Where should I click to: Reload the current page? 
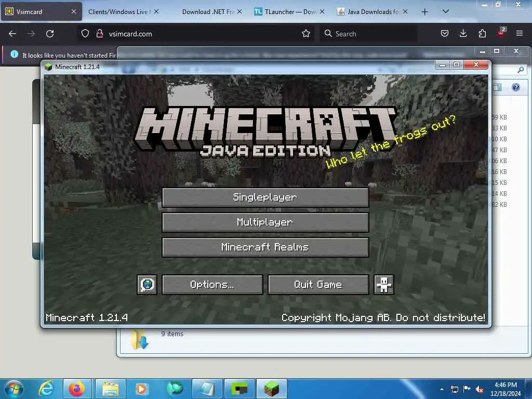(50, 34)
